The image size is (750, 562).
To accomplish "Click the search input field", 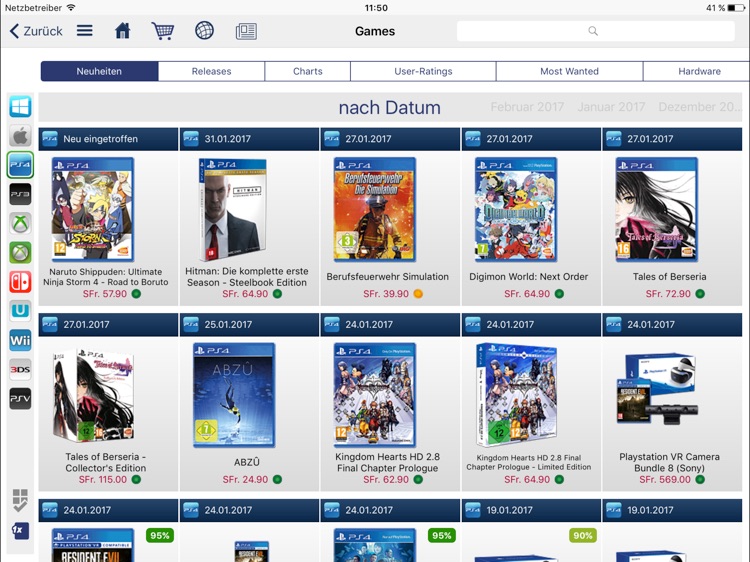I will [x=596, y=31].
